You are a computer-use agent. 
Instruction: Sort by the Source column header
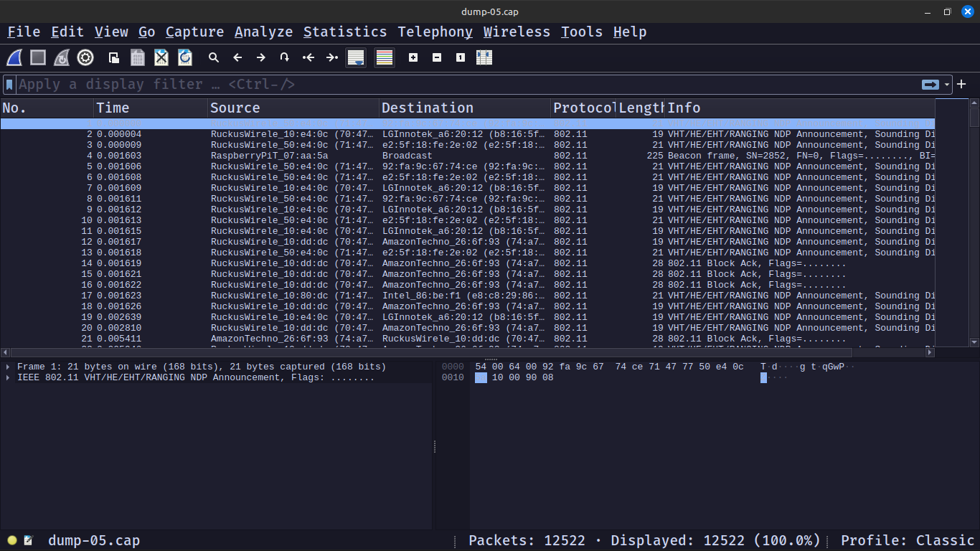pos(294,108)
